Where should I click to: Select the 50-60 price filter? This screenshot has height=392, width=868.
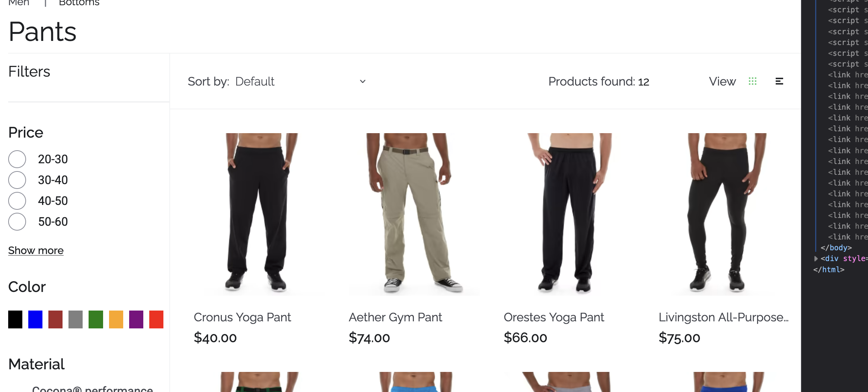[17, 222]
